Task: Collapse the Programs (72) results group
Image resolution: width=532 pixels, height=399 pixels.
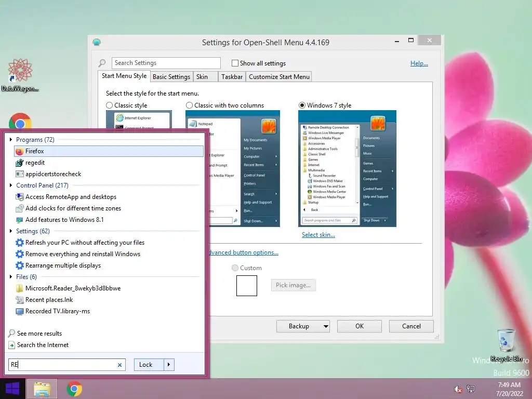Action: 11,139
